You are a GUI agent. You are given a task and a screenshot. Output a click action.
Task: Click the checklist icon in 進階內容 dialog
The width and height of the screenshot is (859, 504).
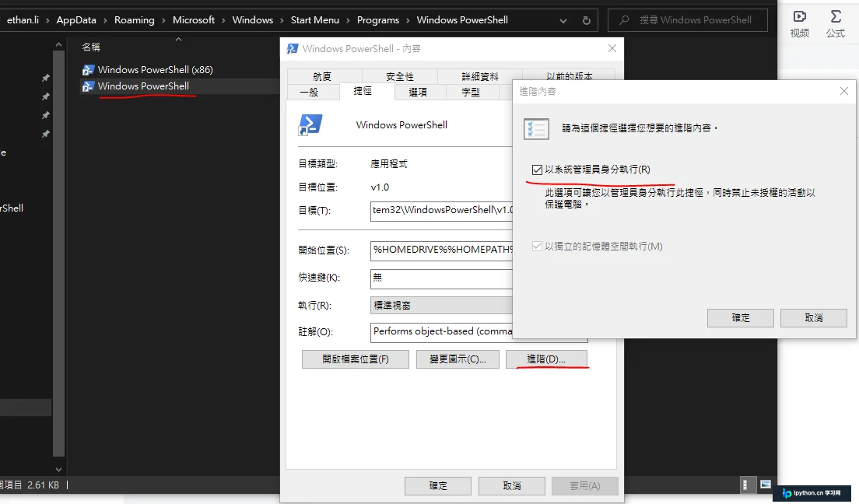pos(536,129)
